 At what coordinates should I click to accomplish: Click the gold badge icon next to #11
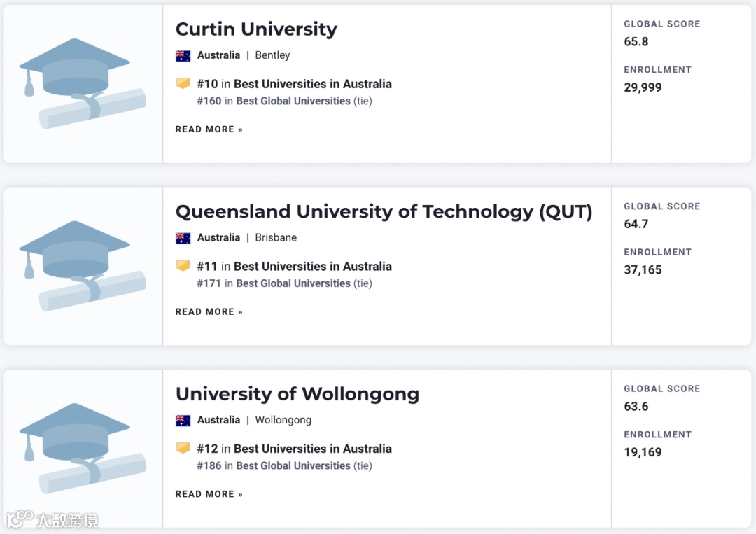pos(183,266)
